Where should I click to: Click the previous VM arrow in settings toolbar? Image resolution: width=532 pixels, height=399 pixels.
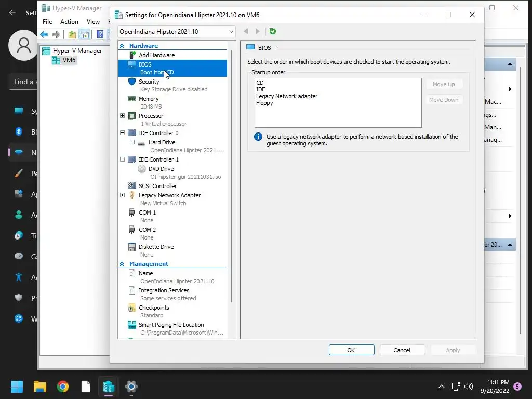[246, 31]
